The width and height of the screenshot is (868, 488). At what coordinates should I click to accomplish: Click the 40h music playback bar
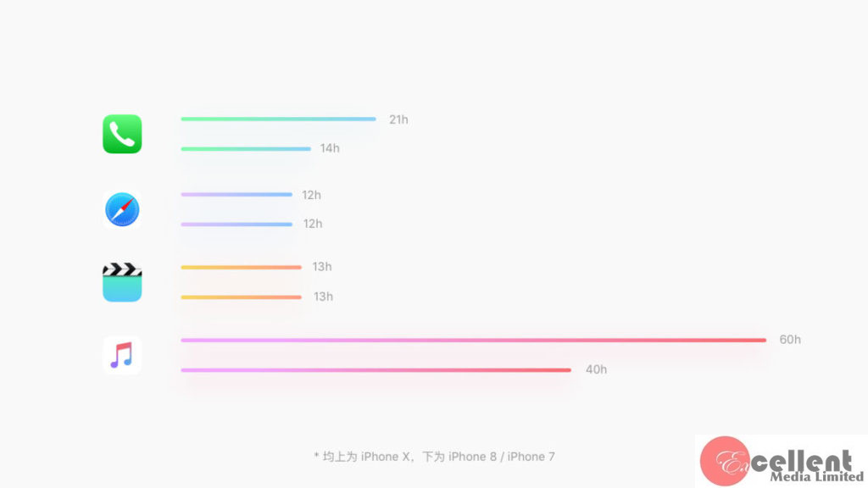tap(376, 370)
